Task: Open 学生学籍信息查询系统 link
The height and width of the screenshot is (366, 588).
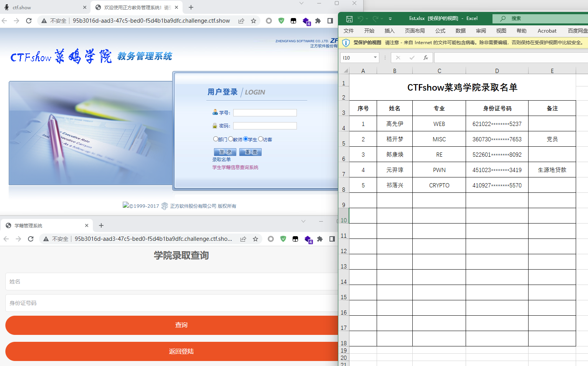Action: 236,167
